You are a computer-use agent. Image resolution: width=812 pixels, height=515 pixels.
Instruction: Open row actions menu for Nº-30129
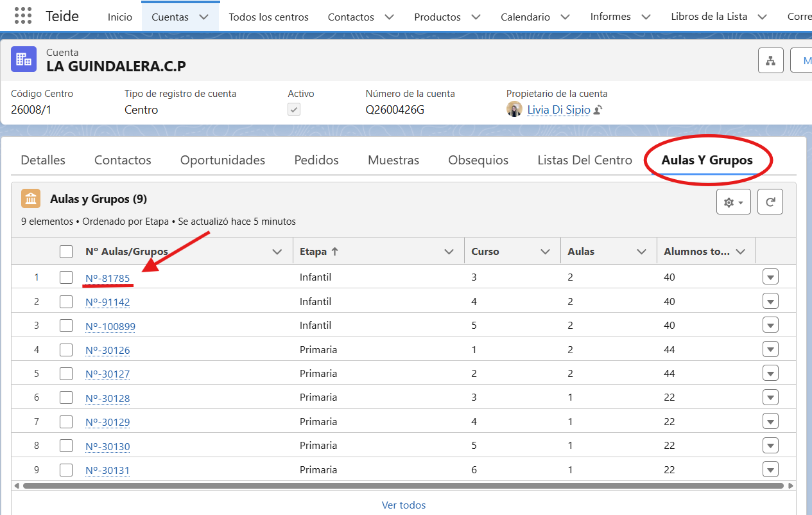point(770,421)
